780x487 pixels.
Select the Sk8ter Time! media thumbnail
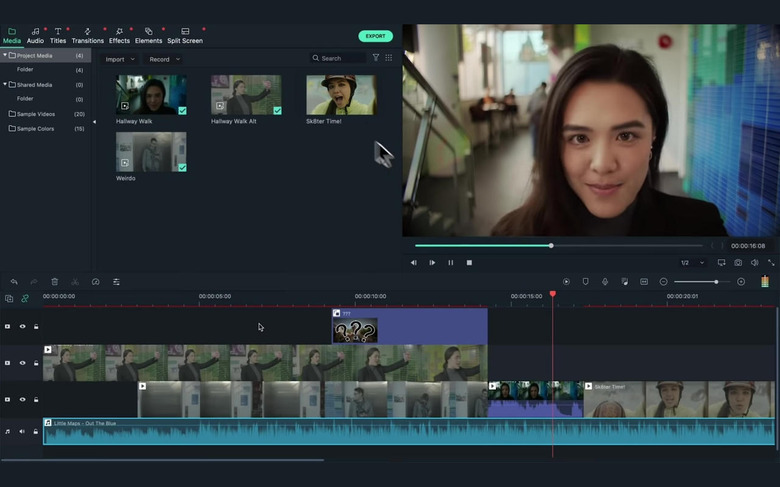(341, 95)
